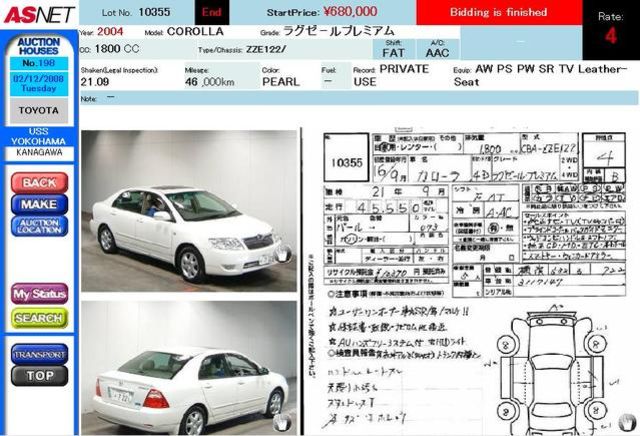
Task: Click the Year 2004 value
Action: tap(110, 31)
